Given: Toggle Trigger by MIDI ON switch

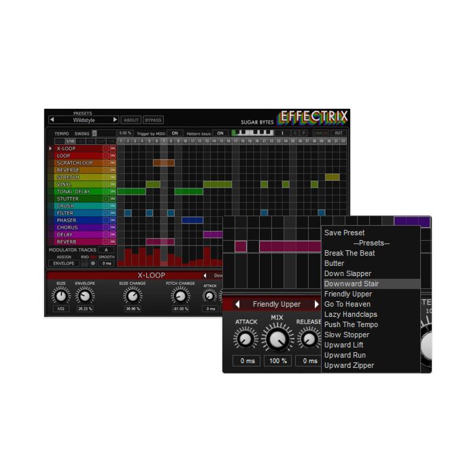Looking at the screenshot, I should [175, 133].
